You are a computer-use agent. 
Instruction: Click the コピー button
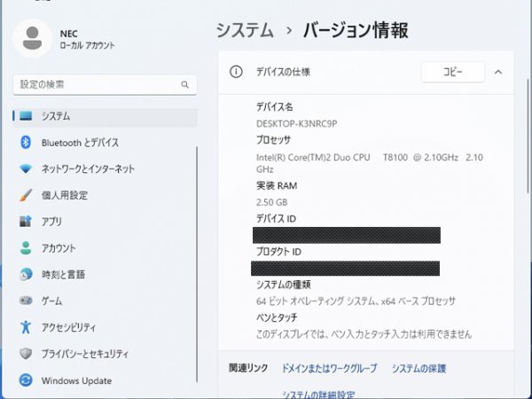pos(452,72)
